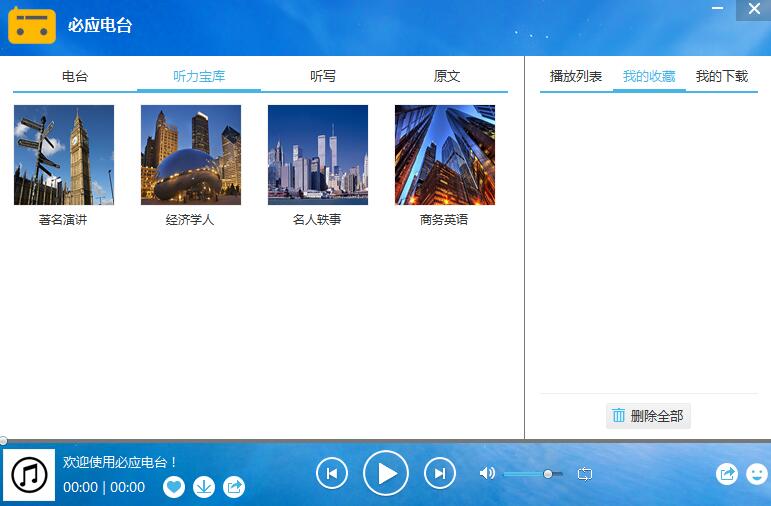Switch to the 电台 tab
771x506 pixels.
pos(75,76)
